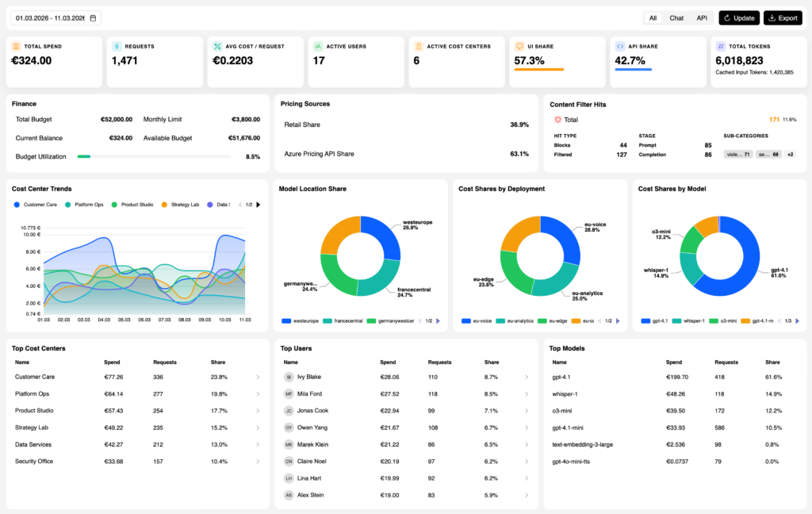Click the +2 sub-categories chip in Content Filter Hits

(x=789, y=154)
